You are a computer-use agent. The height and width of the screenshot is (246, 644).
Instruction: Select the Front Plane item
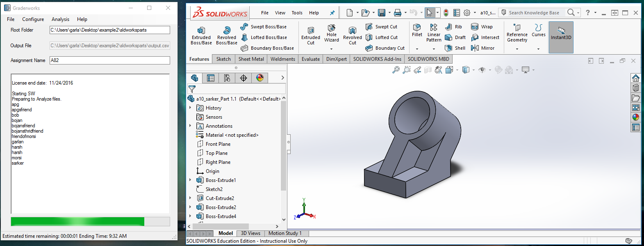(x=214, y=144)
